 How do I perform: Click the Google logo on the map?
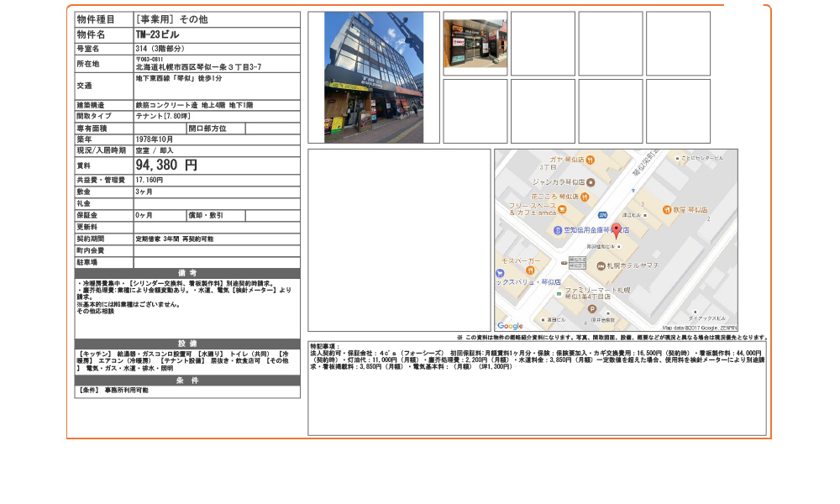[510, 326]
